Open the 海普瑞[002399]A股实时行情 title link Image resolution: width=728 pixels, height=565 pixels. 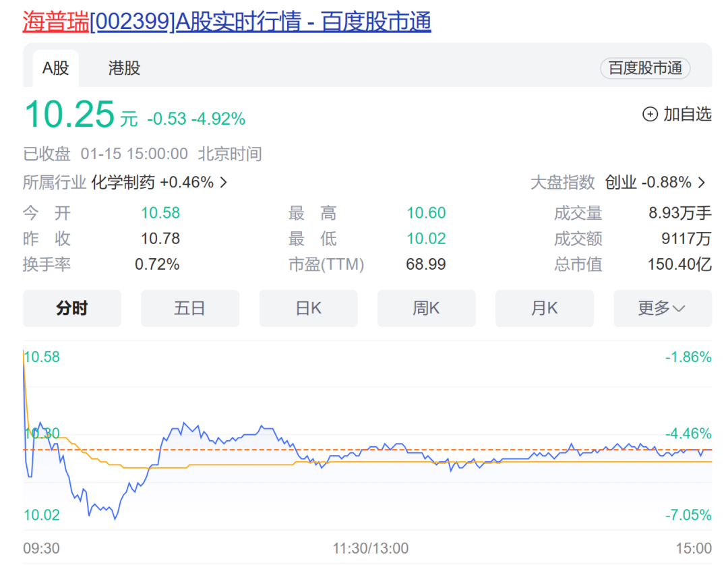[x=227, y=22]
